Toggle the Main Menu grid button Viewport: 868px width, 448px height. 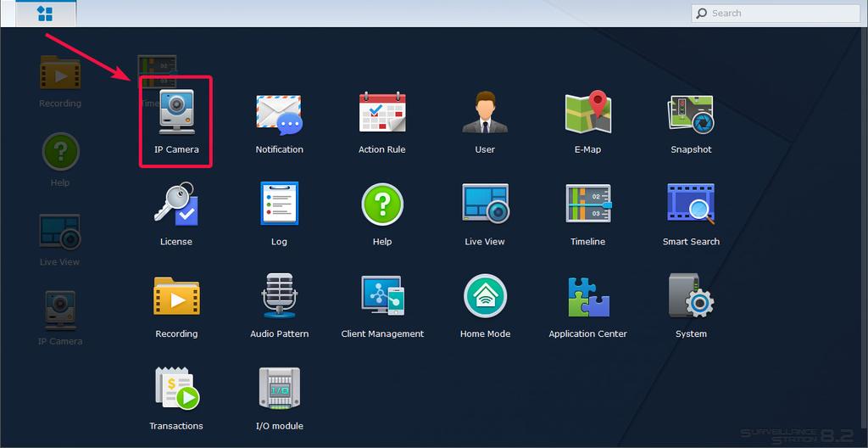[46, 14]
